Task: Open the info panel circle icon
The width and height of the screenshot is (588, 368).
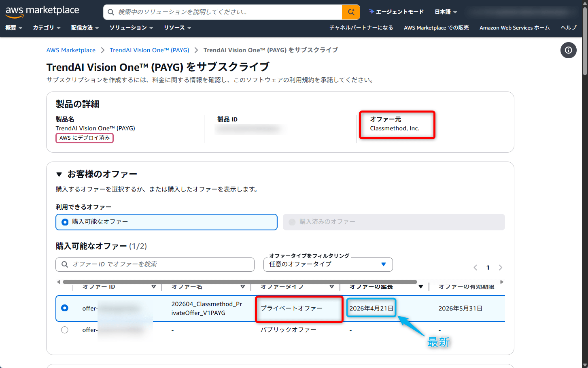Action: pyautogui.click(x=568, y=50)
